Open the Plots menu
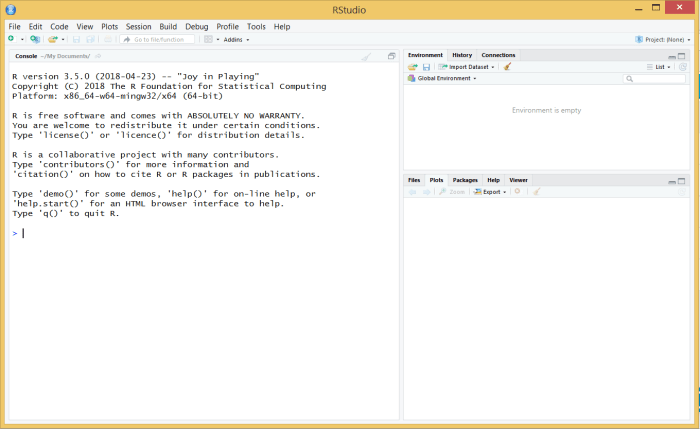Viewport: 700px width, 429px height. coord(109,26)
